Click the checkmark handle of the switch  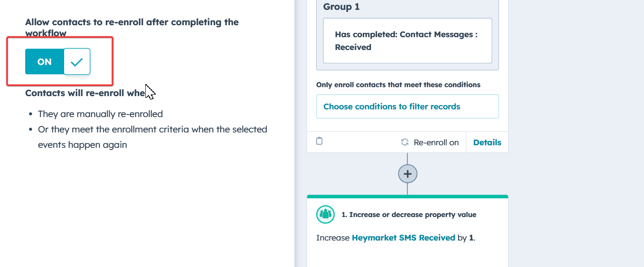[x=77, y=62]
